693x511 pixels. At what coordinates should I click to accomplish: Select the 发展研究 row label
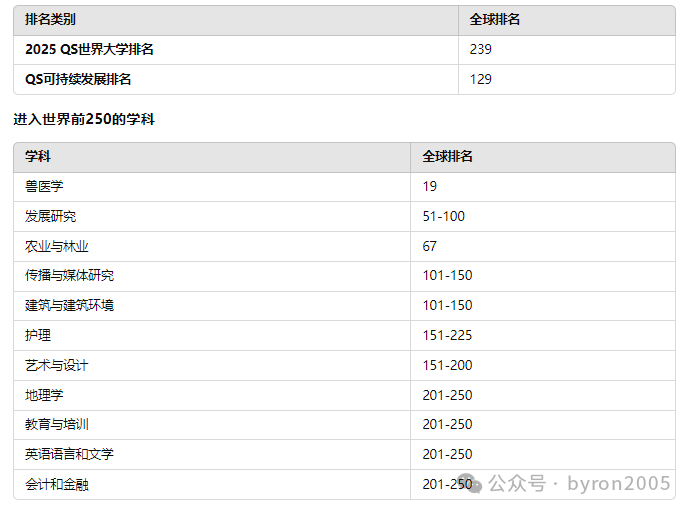pos(50,216)
